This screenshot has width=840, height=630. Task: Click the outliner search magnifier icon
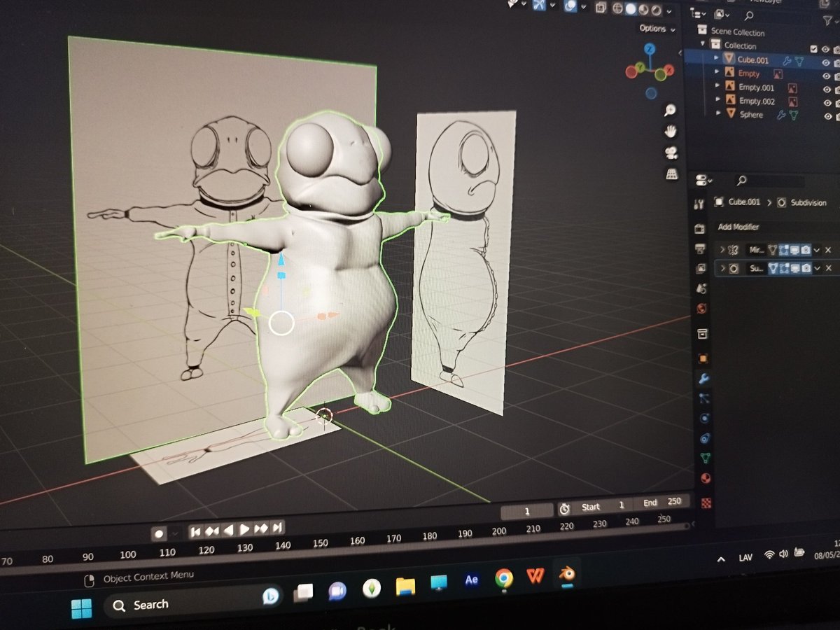[x=748, y=15]
